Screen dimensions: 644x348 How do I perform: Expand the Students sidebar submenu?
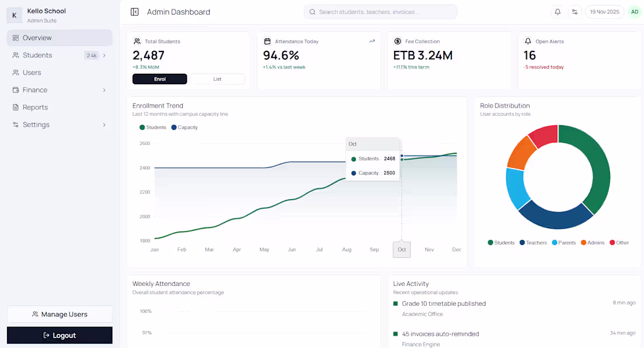[104, 56]
